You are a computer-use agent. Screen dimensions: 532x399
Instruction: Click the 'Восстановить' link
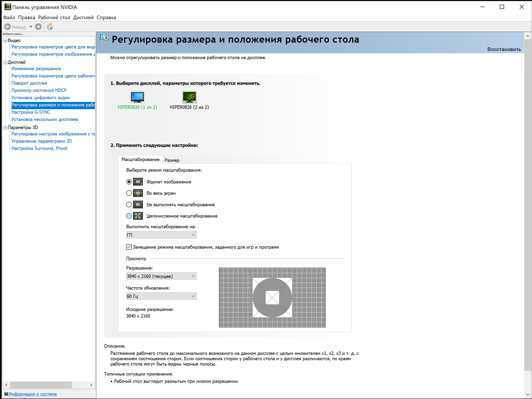[x=504, y=49]
